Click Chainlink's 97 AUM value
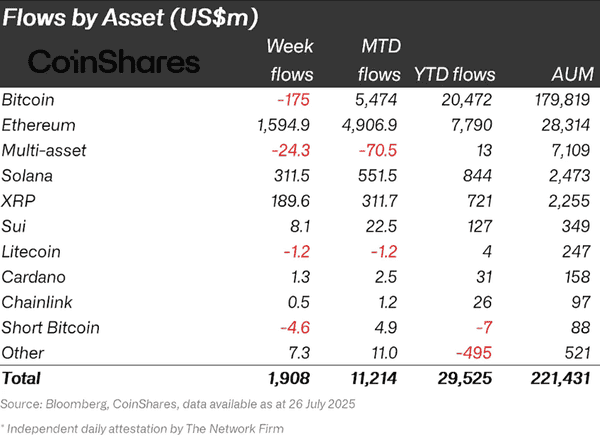This screenshot has width=600, height=436. tap(577, 301)
